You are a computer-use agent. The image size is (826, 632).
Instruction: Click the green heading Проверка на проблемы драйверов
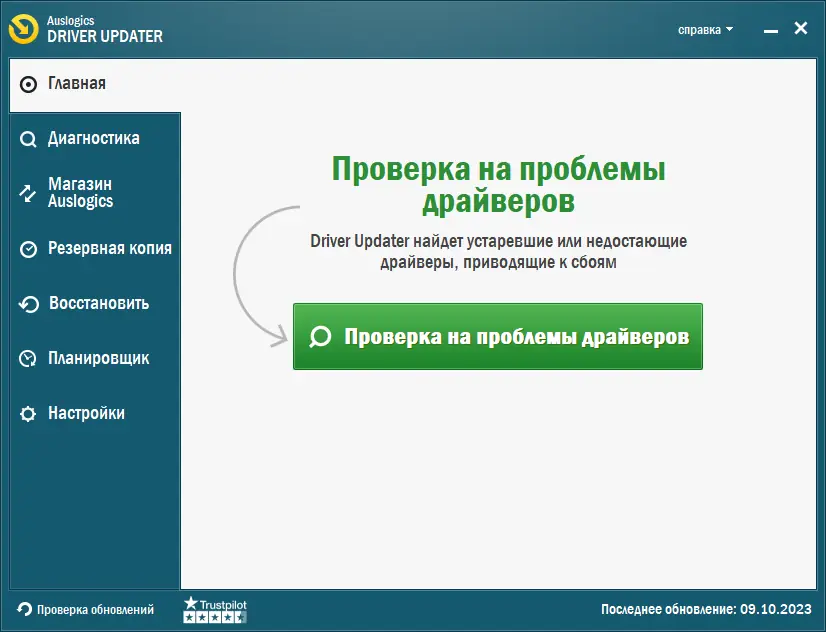[x=498, y=185]
